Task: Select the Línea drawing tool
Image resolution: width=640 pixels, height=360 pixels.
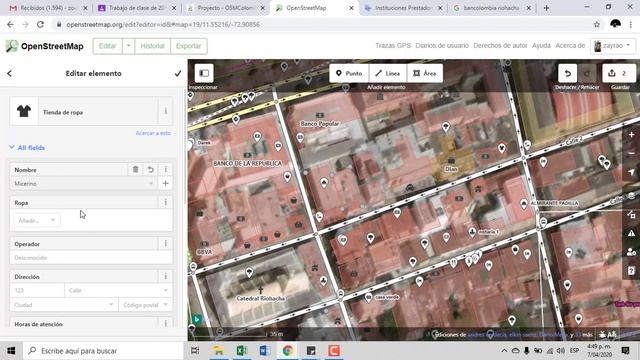Action: point(388,73)
